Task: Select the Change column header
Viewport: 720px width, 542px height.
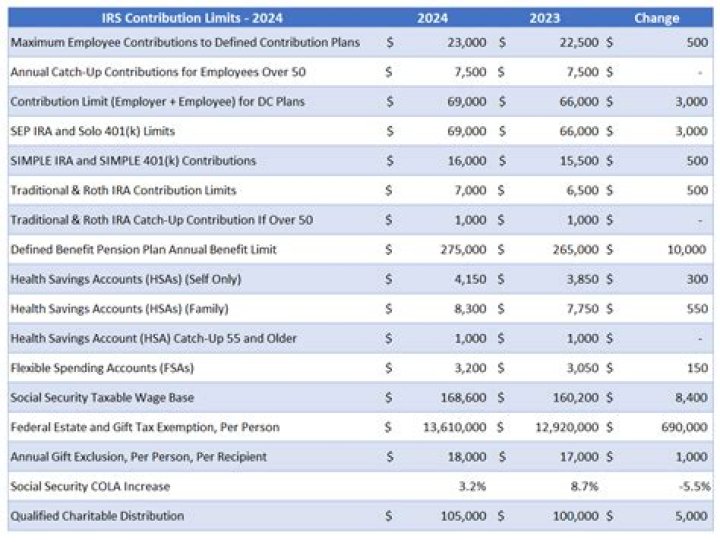Action: pyautogui.click(x=657, y=18)
